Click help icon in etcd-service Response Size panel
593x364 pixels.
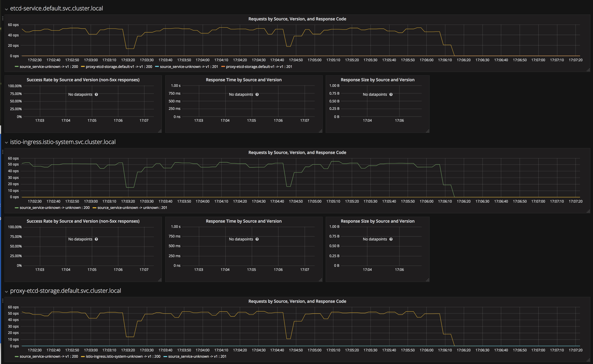click(391, 94)
